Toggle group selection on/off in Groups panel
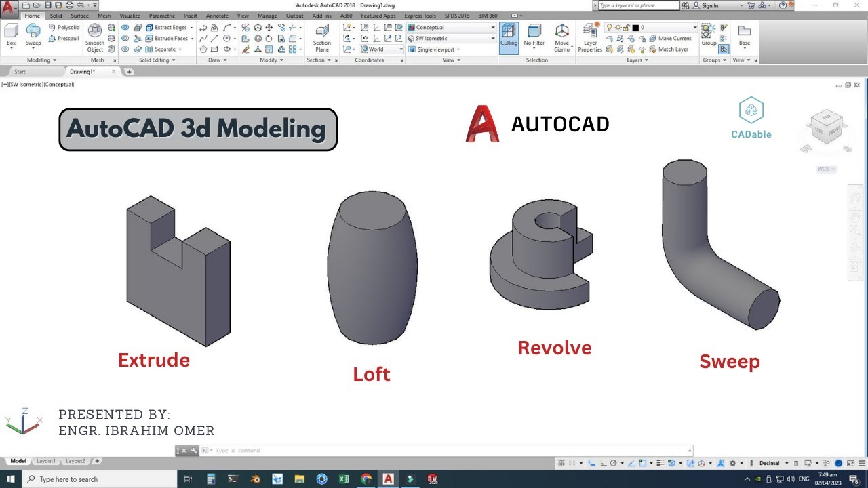Viewport: 868px width, 488px height. 724,49
